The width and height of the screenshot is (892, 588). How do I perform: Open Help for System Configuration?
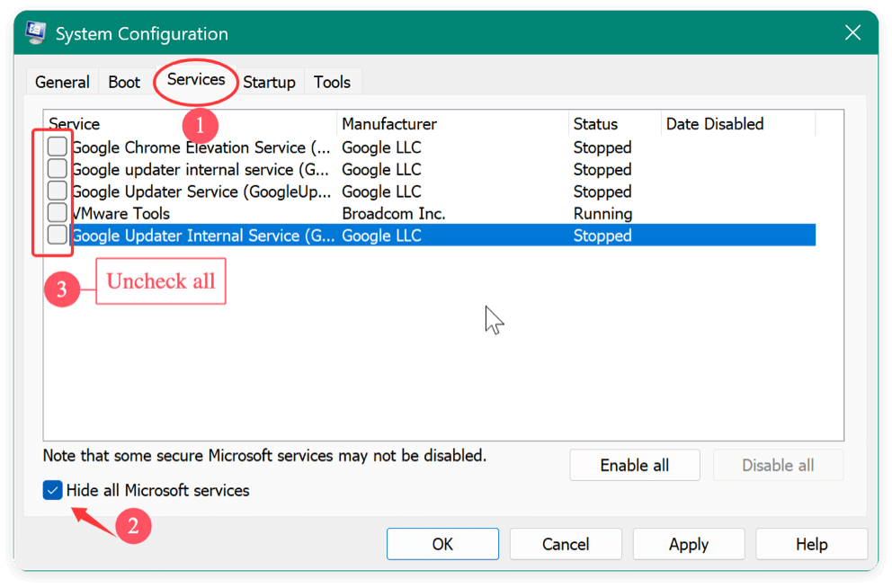point(810,544)
